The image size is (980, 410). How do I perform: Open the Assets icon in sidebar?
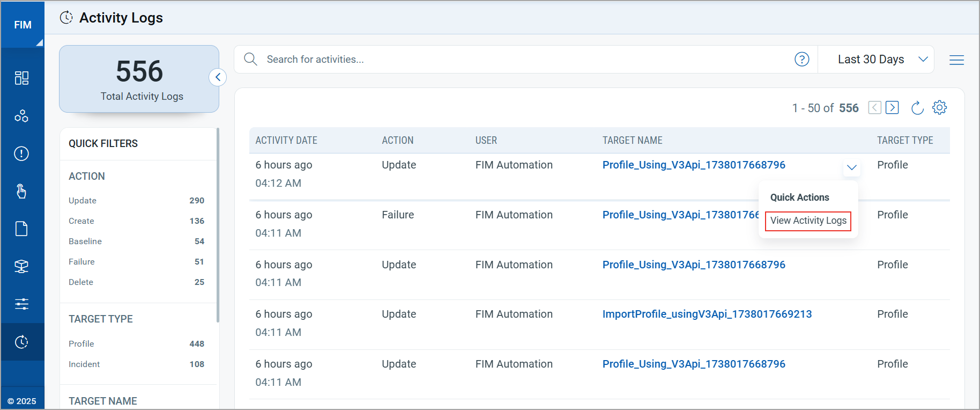coord(21,116)
